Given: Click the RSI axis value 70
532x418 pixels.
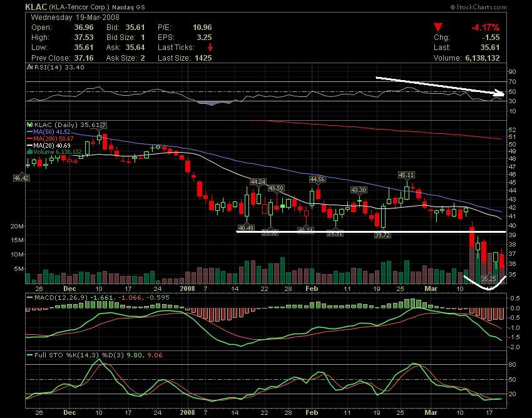Looking at the screenshot, I should point(512,82).
